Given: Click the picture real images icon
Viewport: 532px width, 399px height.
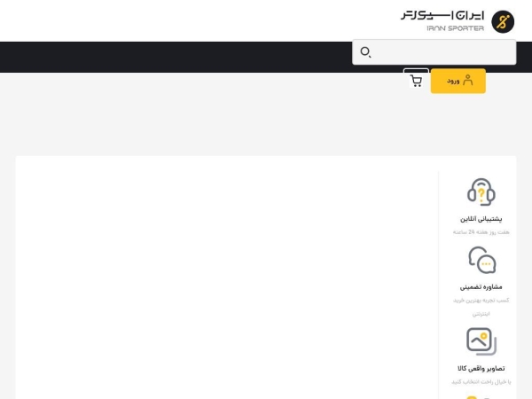Looking at the screenshot, I should [481, 341].
